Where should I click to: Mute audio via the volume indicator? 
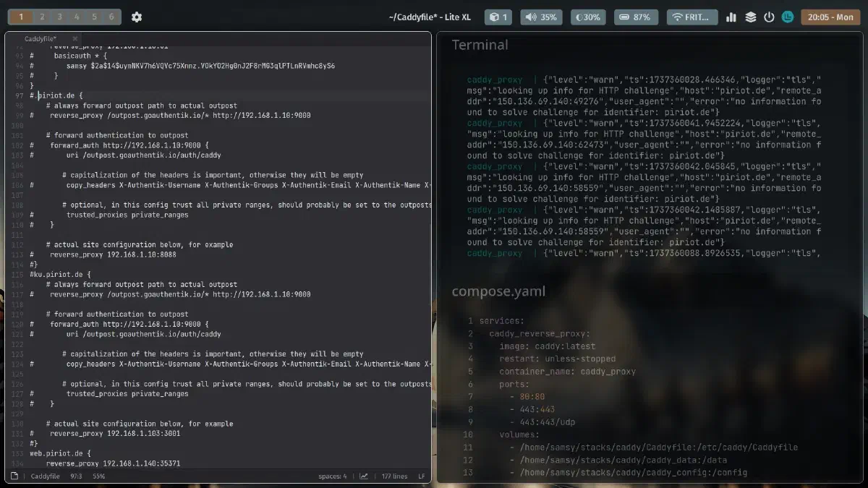coord(541,16)
